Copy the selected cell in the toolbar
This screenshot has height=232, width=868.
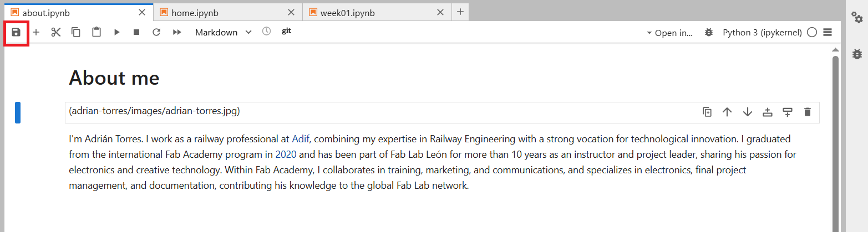click(76, 33)
